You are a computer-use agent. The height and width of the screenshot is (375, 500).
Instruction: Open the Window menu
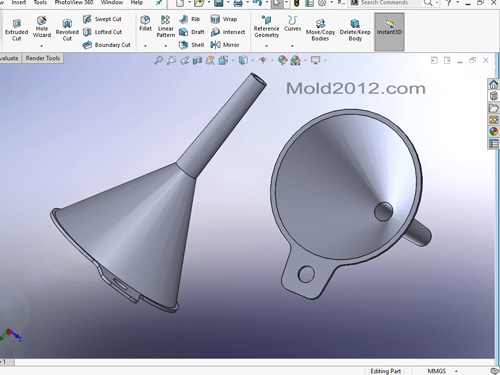[x=112, y=3]
